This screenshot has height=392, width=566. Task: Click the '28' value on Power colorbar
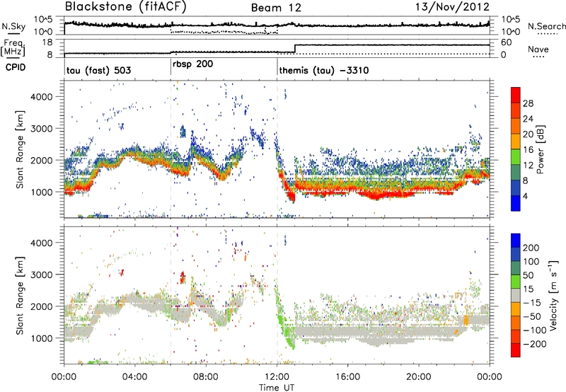(x=528, y=103)
